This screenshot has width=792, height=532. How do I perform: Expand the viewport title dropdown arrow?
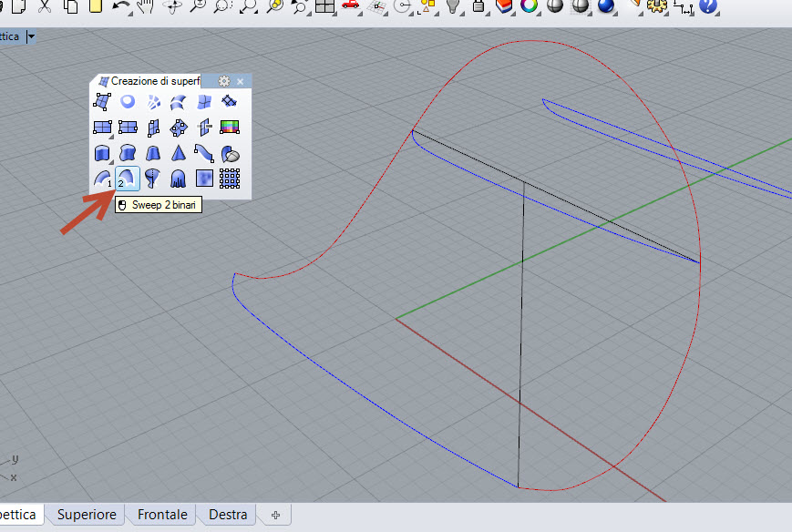[x=32, y=37]
